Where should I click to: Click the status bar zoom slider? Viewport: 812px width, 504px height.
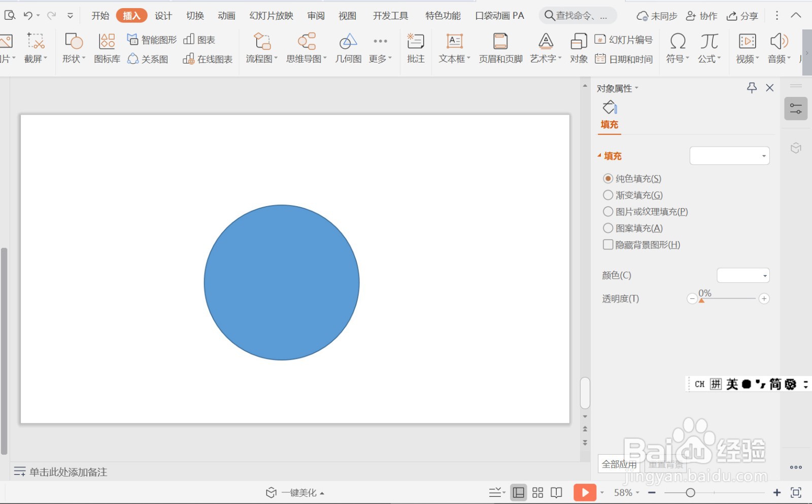coord(714,492)
